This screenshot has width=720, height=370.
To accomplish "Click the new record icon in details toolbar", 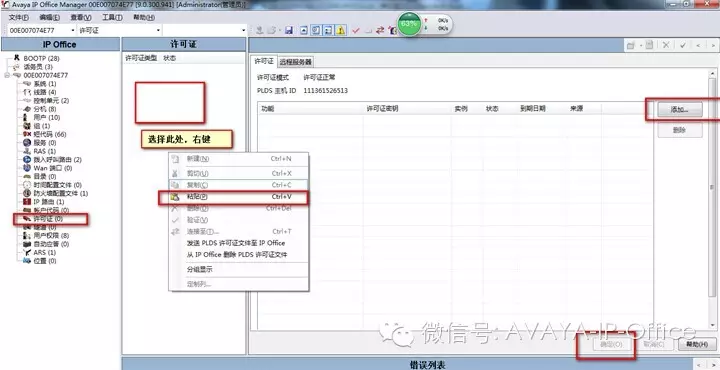I will [x=631, y=45].
